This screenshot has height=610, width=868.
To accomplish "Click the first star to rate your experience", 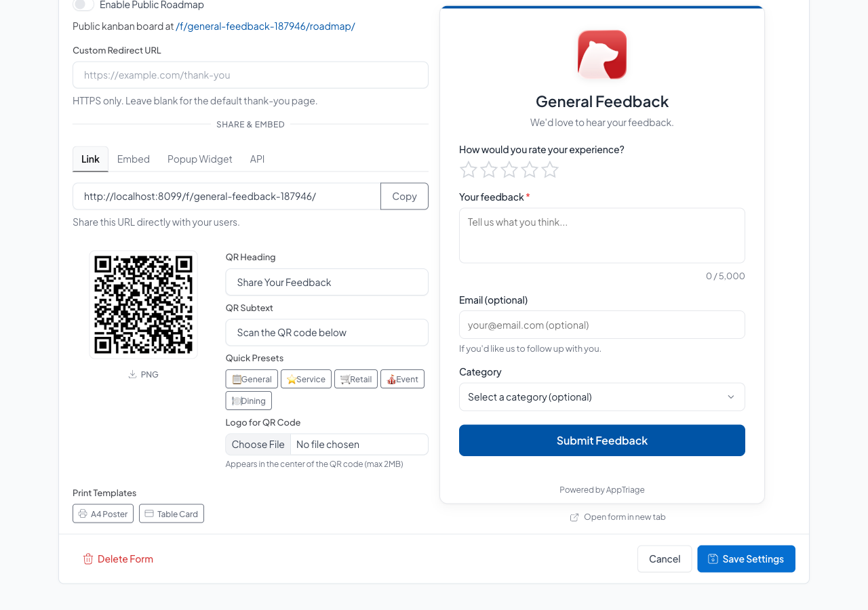I will tap(469, 170).
